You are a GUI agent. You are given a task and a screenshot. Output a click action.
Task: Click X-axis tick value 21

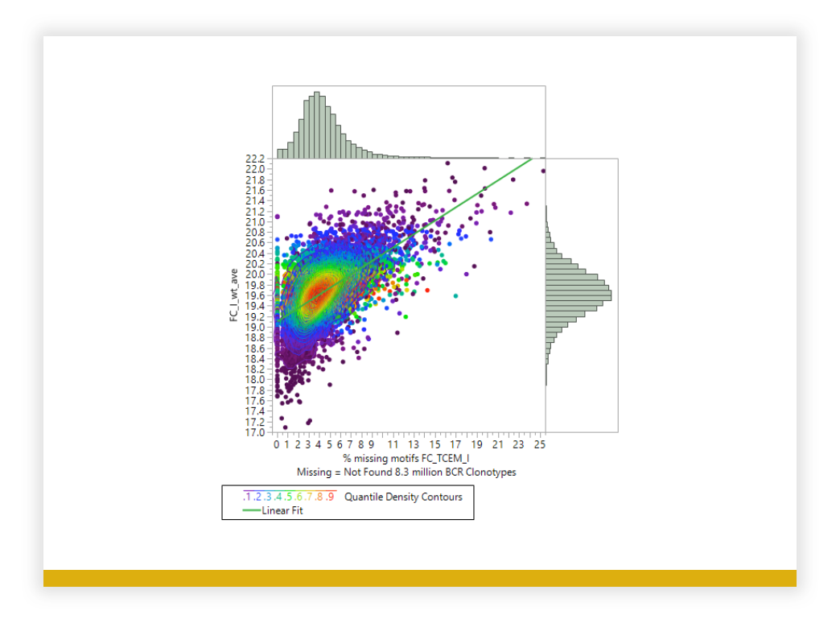tap(498, 444)
